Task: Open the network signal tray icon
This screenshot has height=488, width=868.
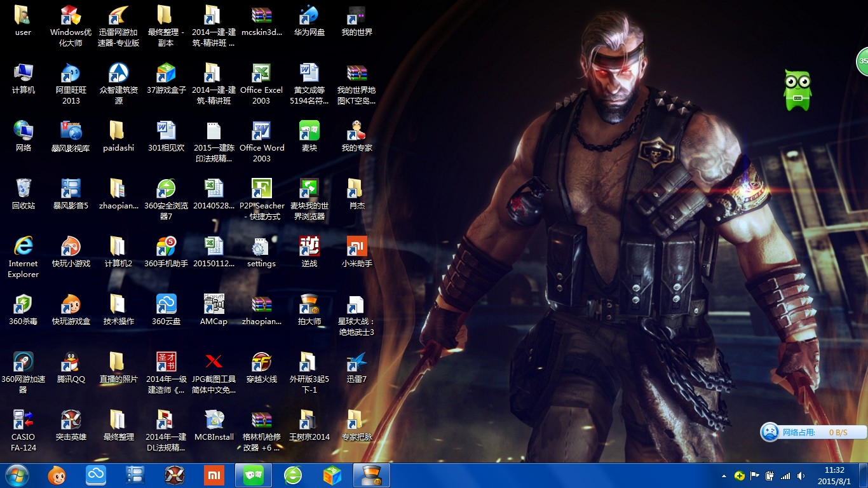Action: [x=785, y=476]
